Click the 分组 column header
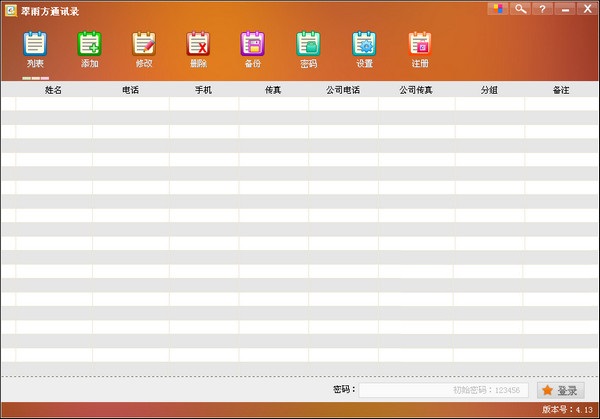Image resolution: width=600 pixels, height=419 pixels. 489,90
